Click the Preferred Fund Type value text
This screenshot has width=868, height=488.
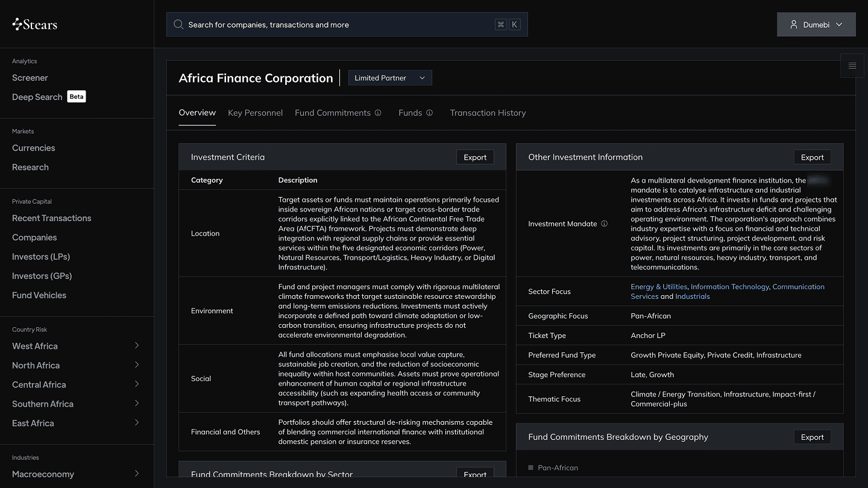coord(716,355)
